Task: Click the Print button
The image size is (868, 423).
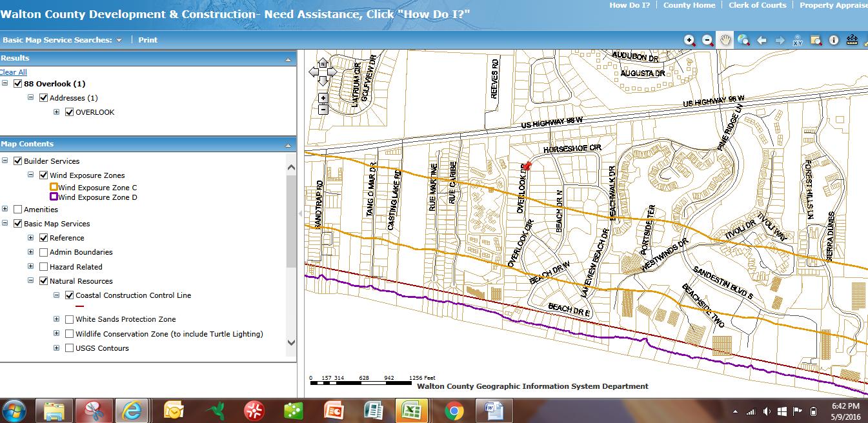Action: click(x=148, y=40)
